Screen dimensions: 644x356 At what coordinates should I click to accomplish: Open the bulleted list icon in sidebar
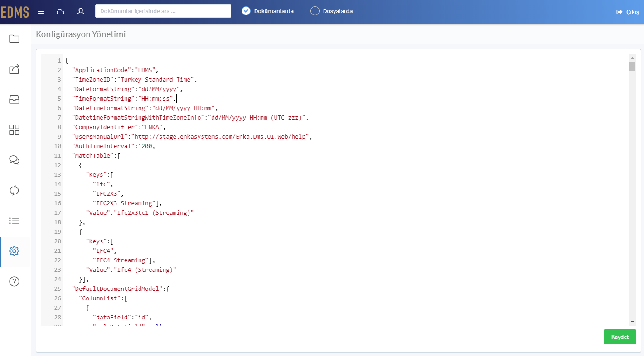[x=14, y=221]
